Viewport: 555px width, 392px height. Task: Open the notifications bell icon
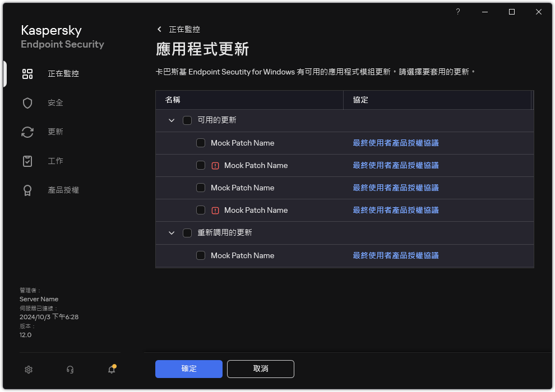(x=111, y=370)
